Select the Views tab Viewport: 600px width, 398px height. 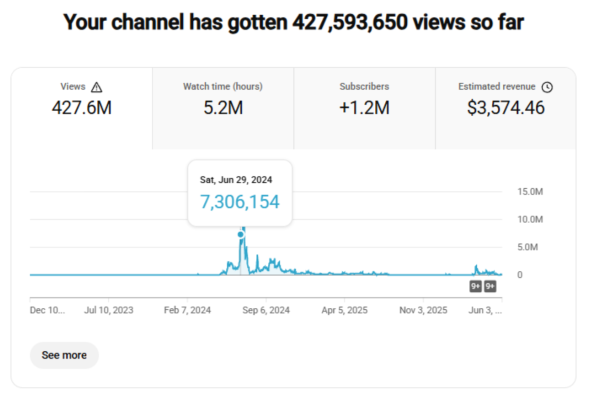[x=82, y=109]
